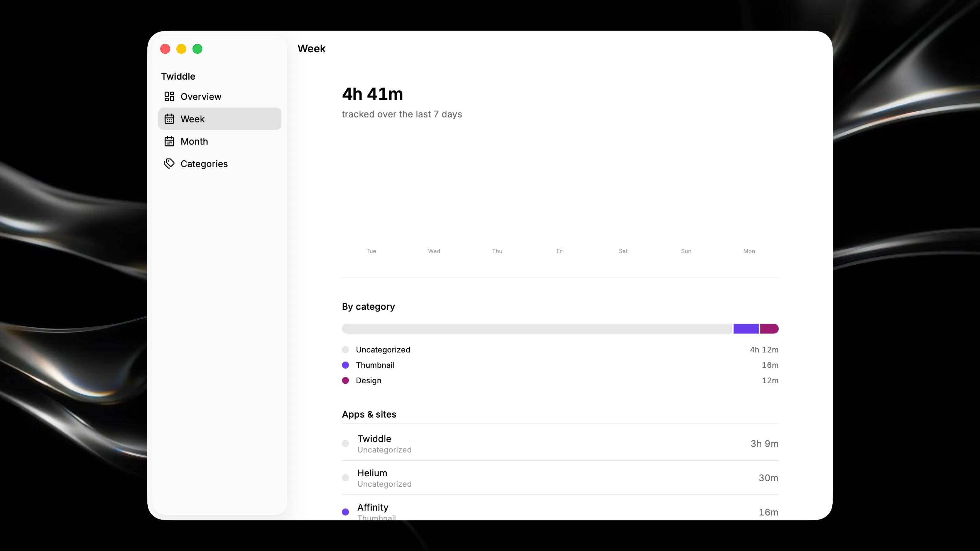Screen dimensions: 980x551
Task: Select the Uncategorized category label
Action: [x=383, y=350]
